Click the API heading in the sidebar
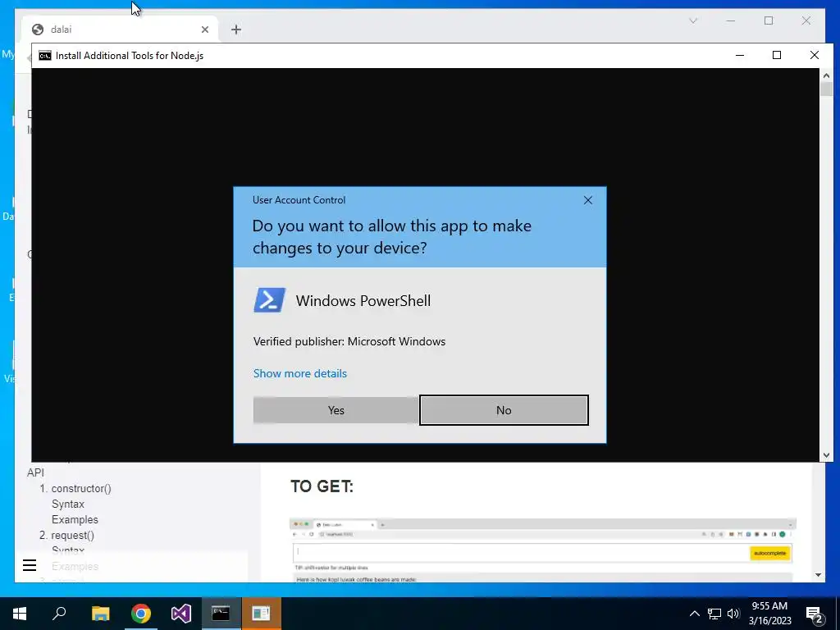The image size is (840, 630). click(36, 472)
